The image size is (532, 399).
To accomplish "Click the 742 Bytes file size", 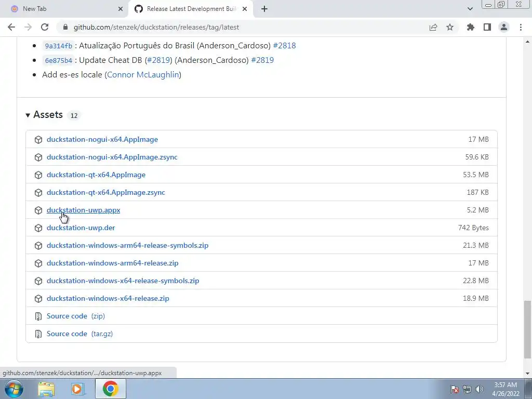I will coord(473,228).
